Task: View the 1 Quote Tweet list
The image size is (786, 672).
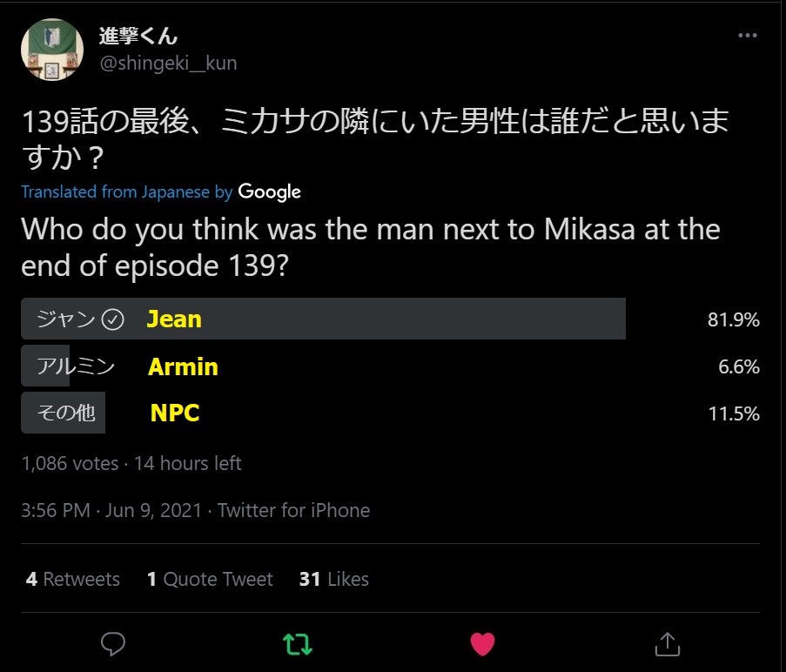Action: (210, 579)
